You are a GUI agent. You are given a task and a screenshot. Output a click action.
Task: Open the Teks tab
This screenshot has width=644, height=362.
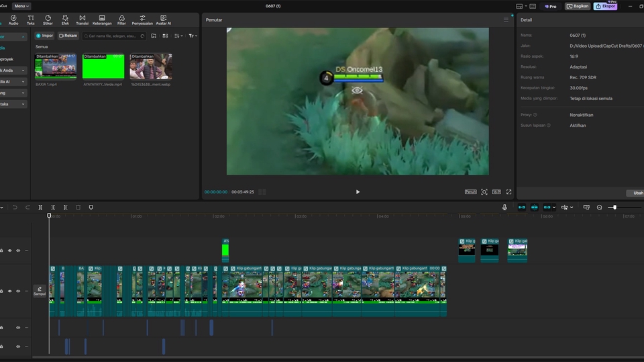coord(31,19)
